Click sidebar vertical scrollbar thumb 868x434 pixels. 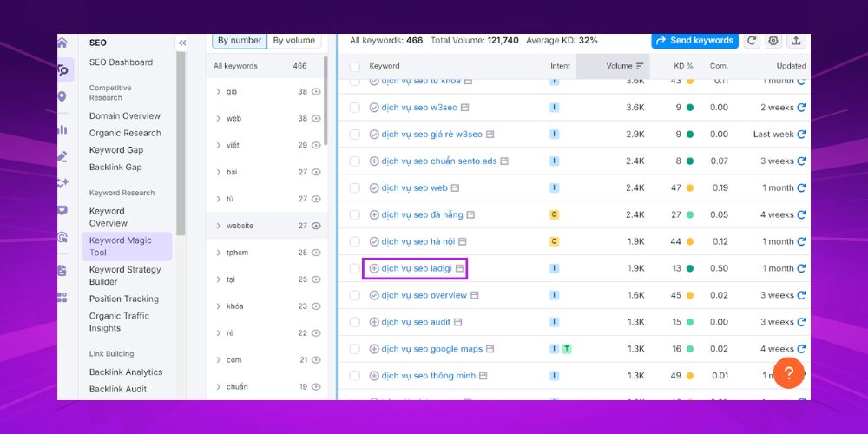tap(181, 144)
